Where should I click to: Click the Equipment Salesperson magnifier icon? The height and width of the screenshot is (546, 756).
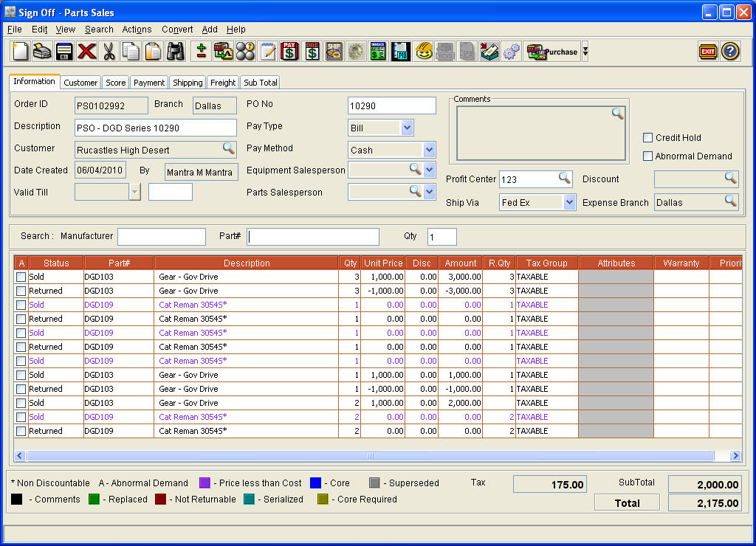click(x=415, y=169)
